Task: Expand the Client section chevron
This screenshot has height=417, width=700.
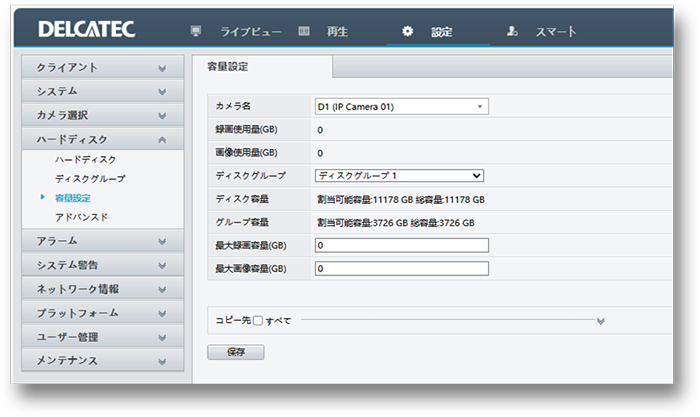Action: [162, 68]
